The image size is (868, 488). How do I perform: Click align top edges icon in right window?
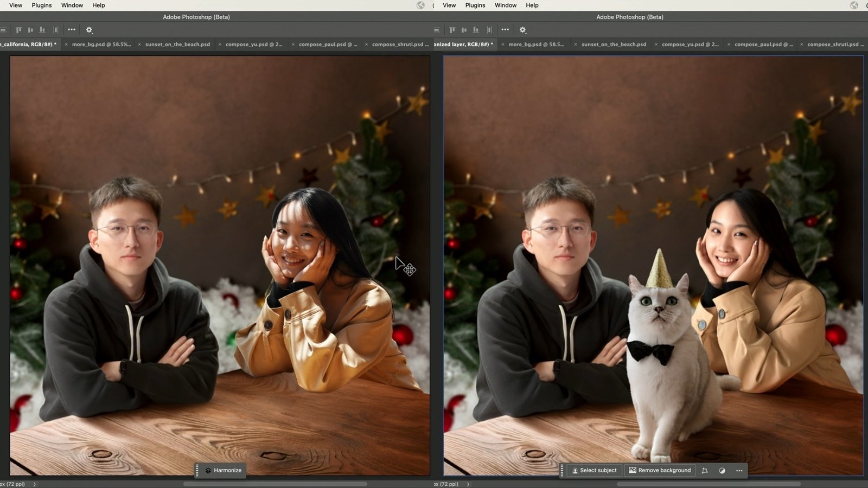pyautogui.click(x=452, y=30)
